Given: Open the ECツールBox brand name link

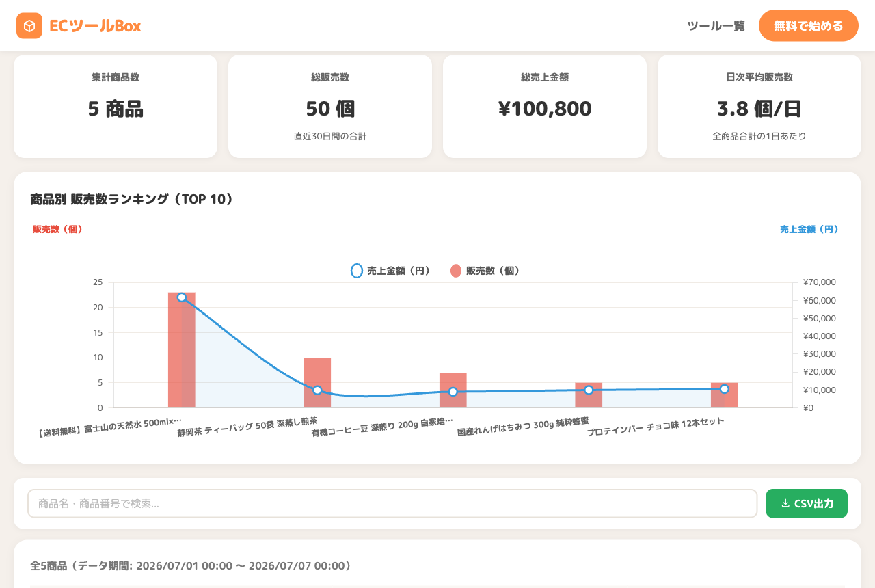Looking at the screenshot, I should [x=95, y=26].
